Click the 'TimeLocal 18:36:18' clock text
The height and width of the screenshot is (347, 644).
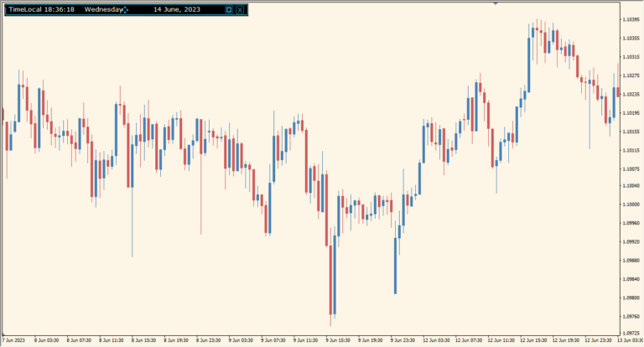41,9
